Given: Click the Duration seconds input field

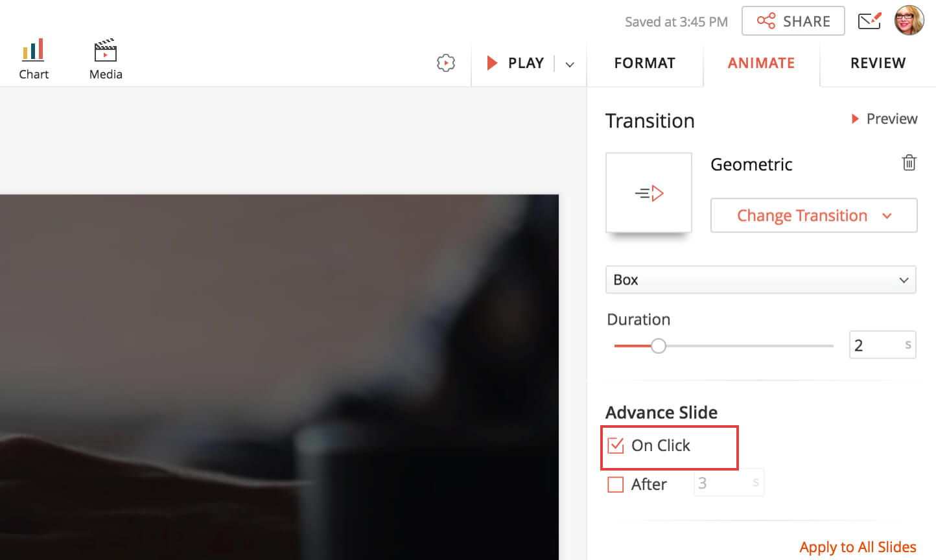Looking at the screenshot, I should (882, 345).
